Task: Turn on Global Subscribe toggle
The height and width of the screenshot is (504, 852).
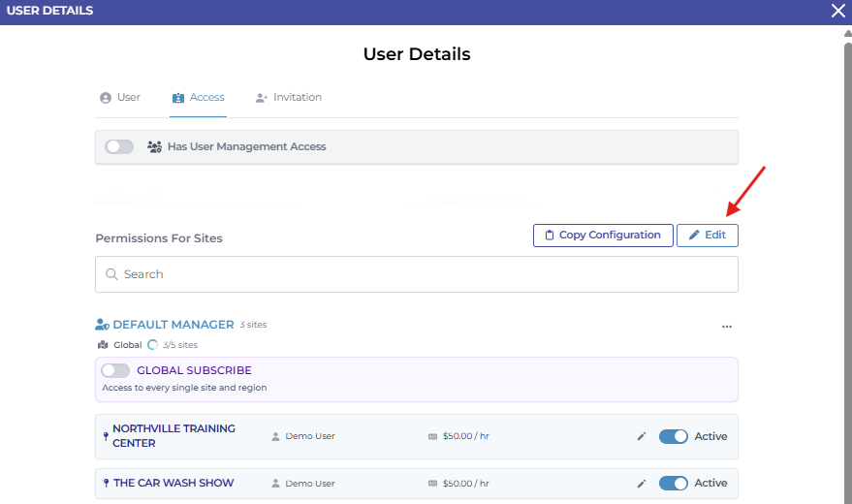Action: tap(115, 370)
